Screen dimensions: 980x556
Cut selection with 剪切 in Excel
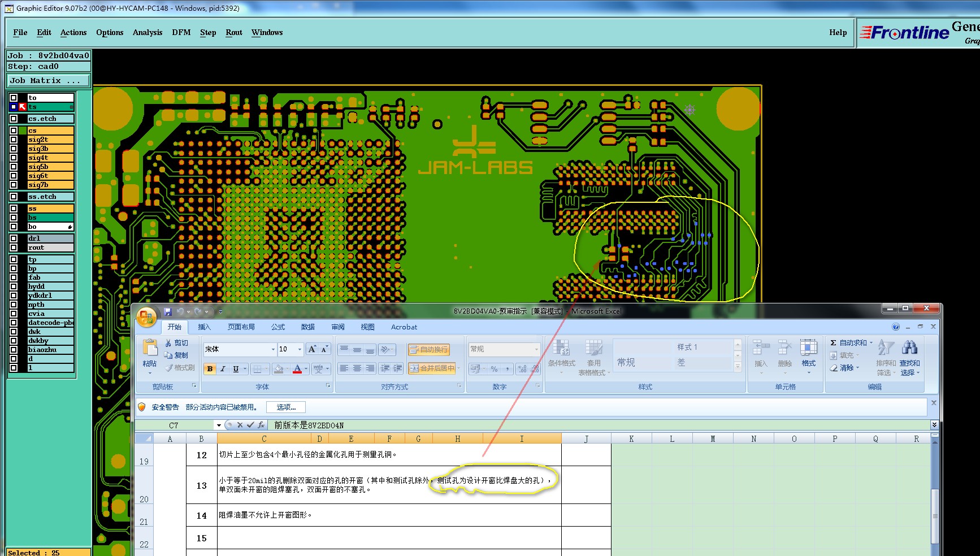[176, 343]
